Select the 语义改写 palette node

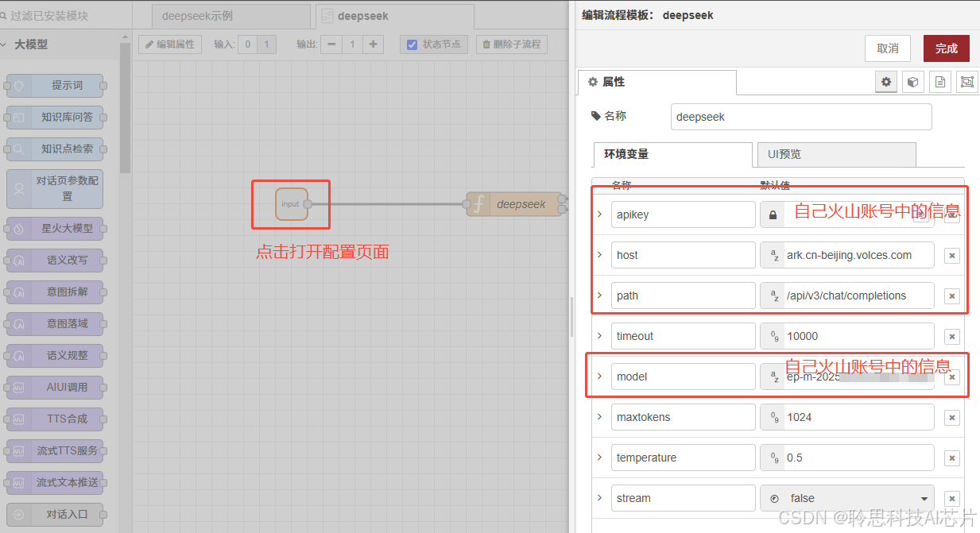click(56, 260)
